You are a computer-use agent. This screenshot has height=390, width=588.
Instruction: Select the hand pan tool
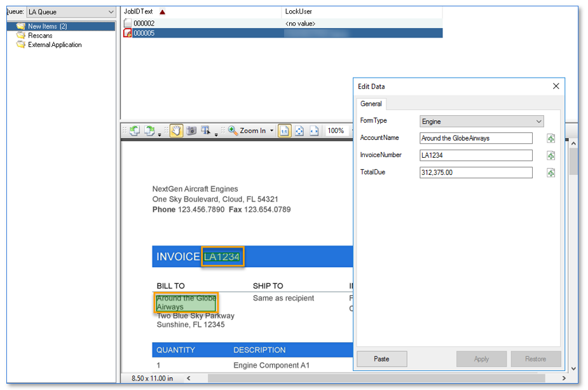(x=176, y=130)
